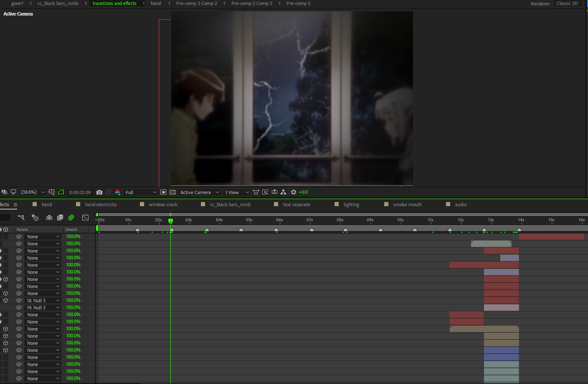Select top red layer bar after 14s
This screenshot has height=384, width=588.
(552, 237)
